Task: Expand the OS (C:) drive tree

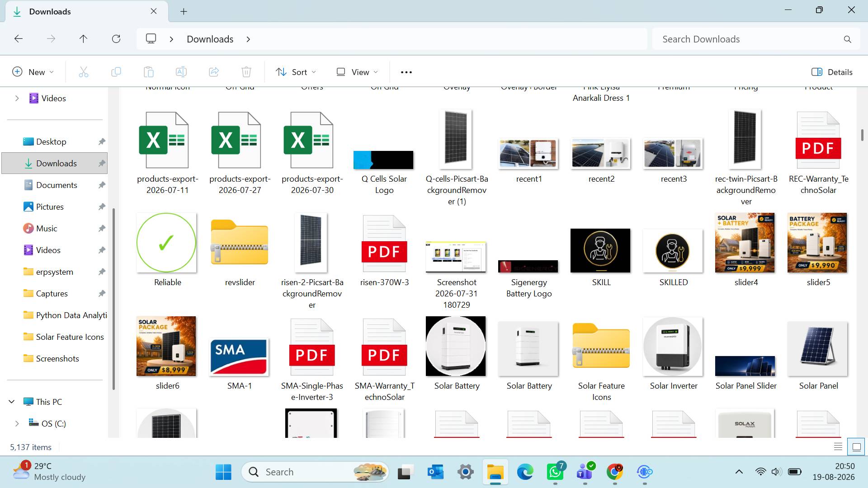Action: click(17, 423)
